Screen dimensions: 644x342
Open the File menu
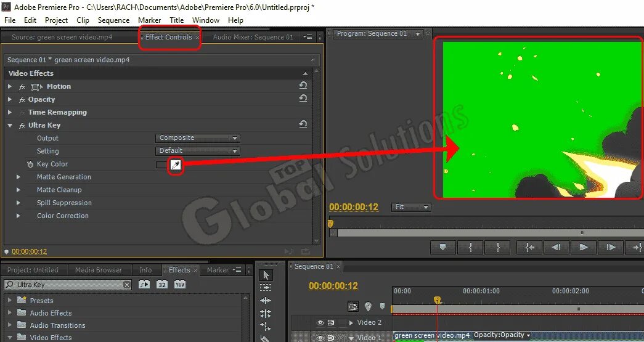coord(10,20)
